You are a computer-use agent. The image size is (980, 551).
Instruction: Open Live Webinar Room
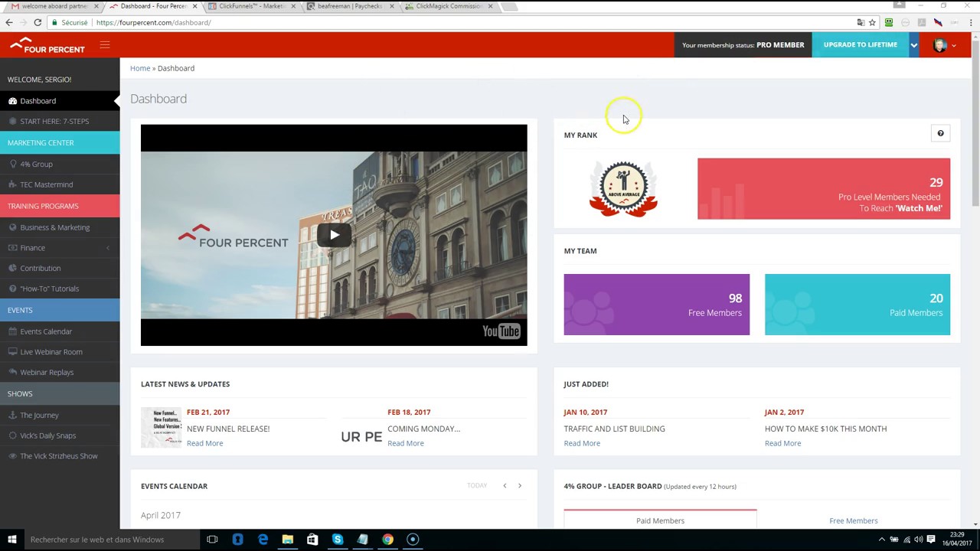pos(60,352)
